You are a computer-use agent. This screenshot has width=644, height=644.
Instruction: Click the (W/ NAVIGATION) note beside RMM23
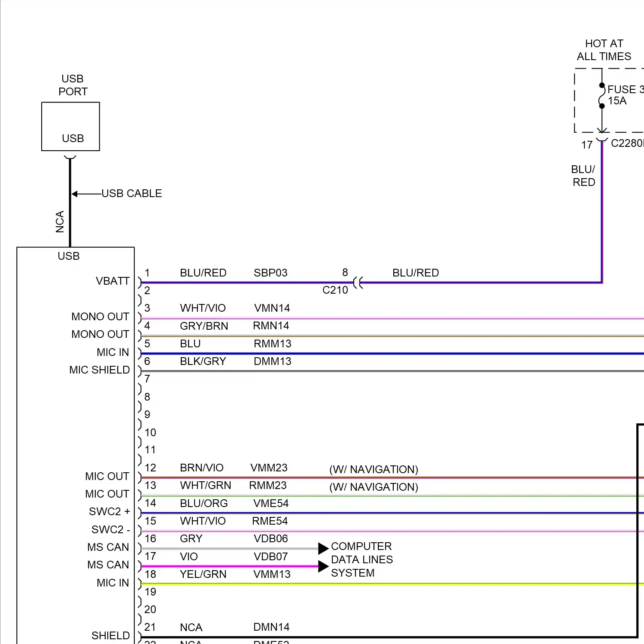click(x=374, y=487)
